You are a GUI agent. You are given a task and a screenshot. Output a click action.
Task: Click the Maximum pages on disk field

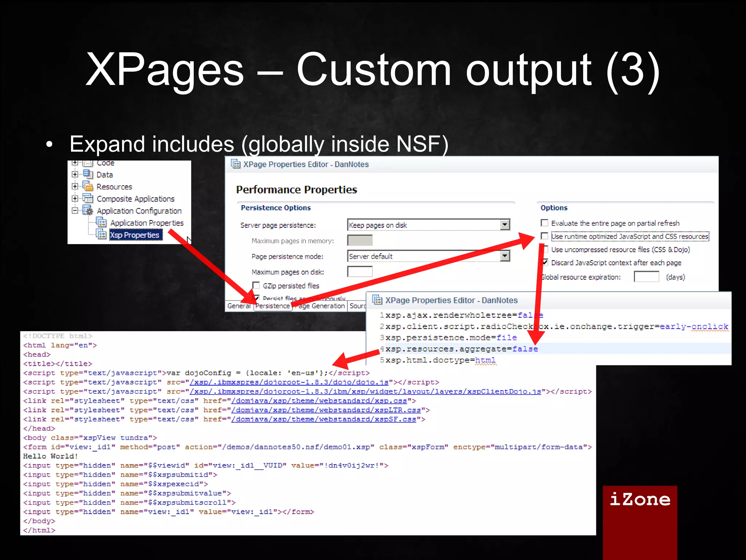[360, 271]
